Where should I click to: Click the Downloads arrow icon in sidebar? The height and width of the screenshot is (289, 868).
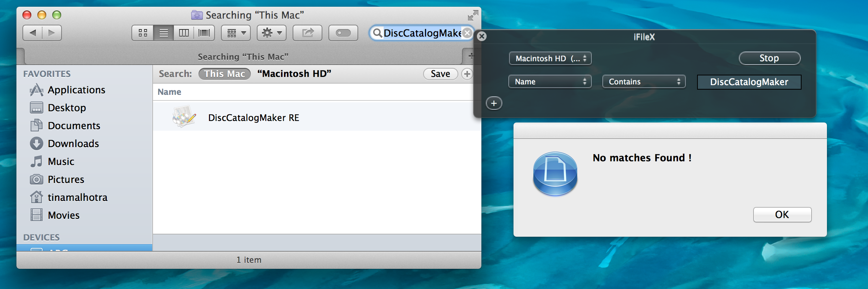(x=37, y=144)
